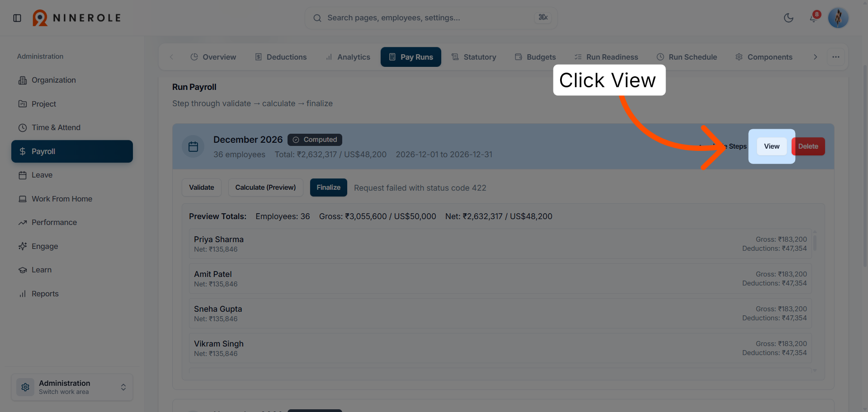This screenshot has height=412, width=868.
Task: Switch to the Statutory tab
Action: 474,57
